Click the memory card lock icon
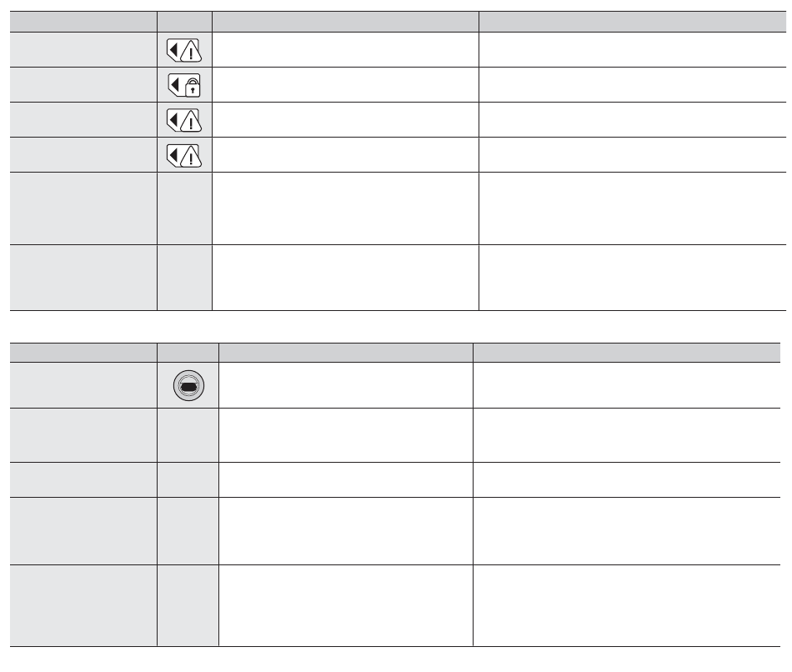 pos(184,85)
